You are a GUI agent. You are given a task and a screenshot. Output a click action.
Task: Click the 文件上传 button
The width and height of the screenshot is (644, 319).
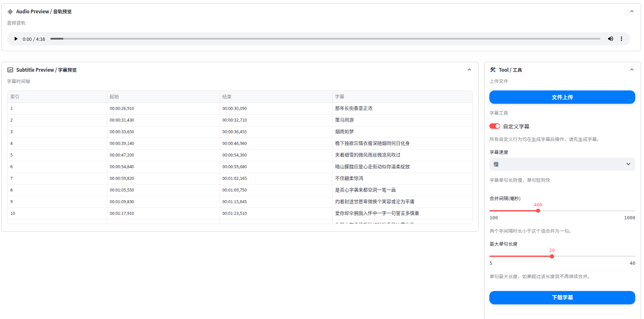[x=562, y=97]
